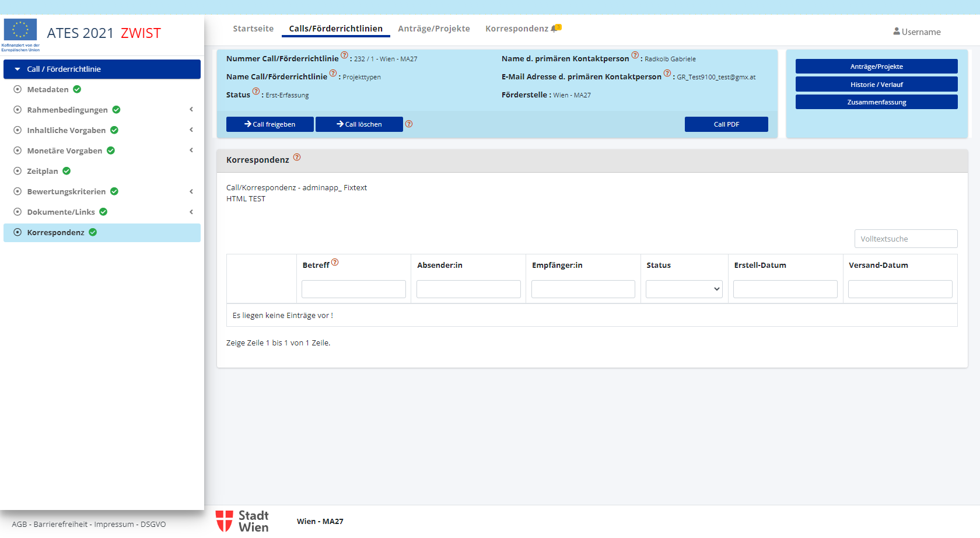Expand the Rahmenbedingungen submenu chevron
Image resolution: width=980 pixels, height=538 pixels.
[x=191, y=110]
